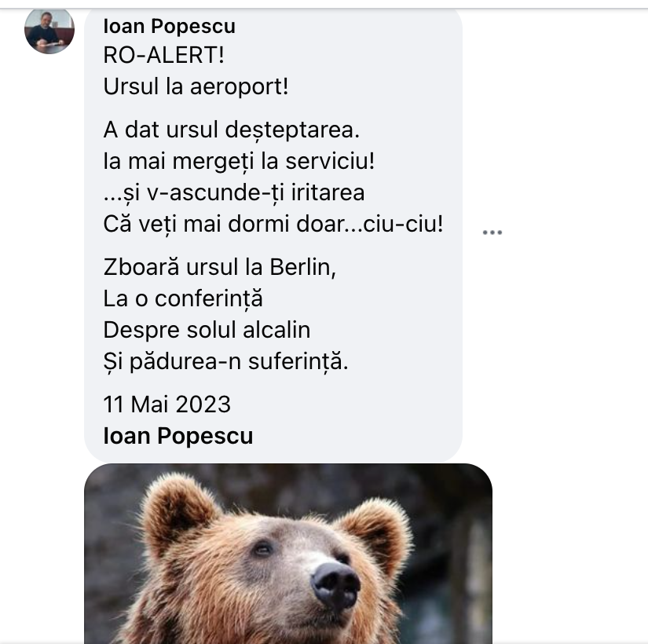Click the bear's right ear in the photo
The height and width of the screenshot is (644, 648).
pyautogui.click(x=375, y=532)
